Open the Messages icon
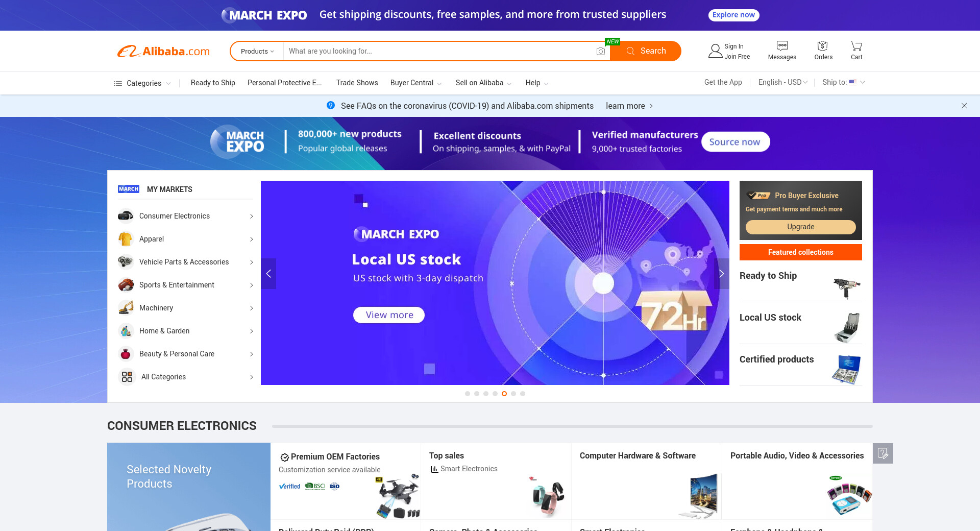This screenshot has height=531, width=980. [x=781, y=46]
